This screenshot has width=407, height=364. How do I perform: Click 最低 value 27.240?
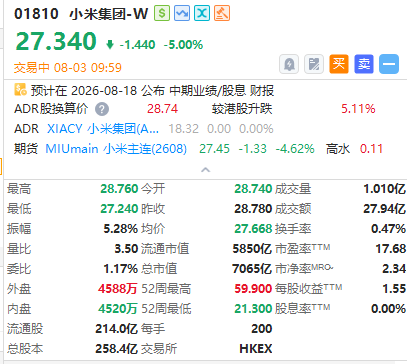point(119,209)
